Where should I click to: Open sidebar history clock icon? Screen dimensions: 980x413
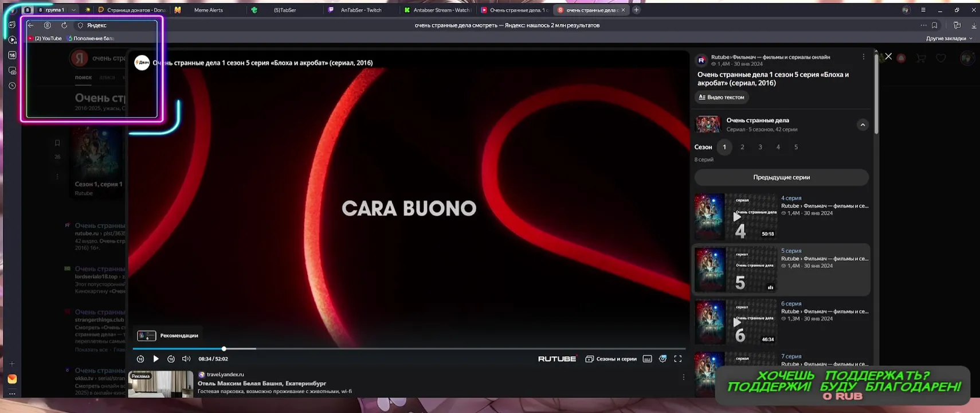point(12,85)
